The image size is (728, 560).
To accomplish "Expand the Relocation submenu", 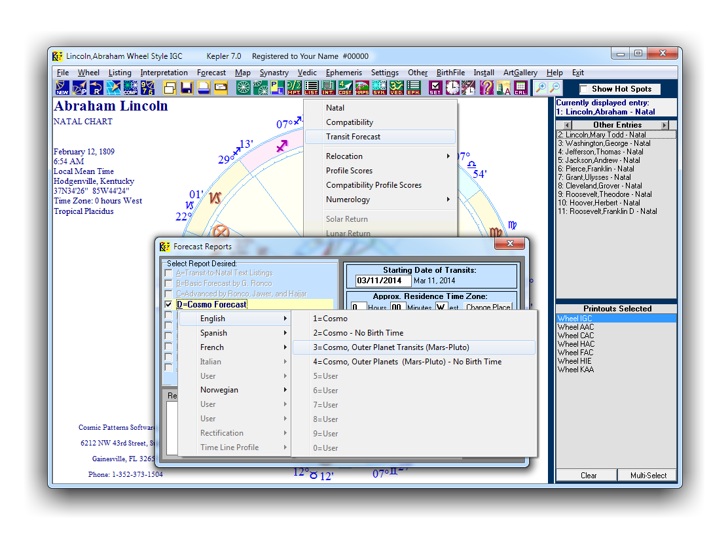I will [x=380, y=156].
